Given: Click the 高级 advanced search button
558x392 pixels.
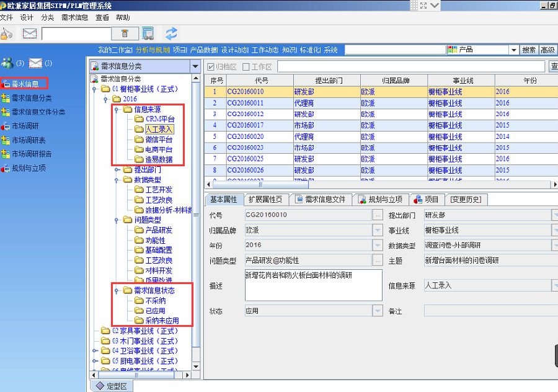Looking at the screenshot, I should (547, 50).
